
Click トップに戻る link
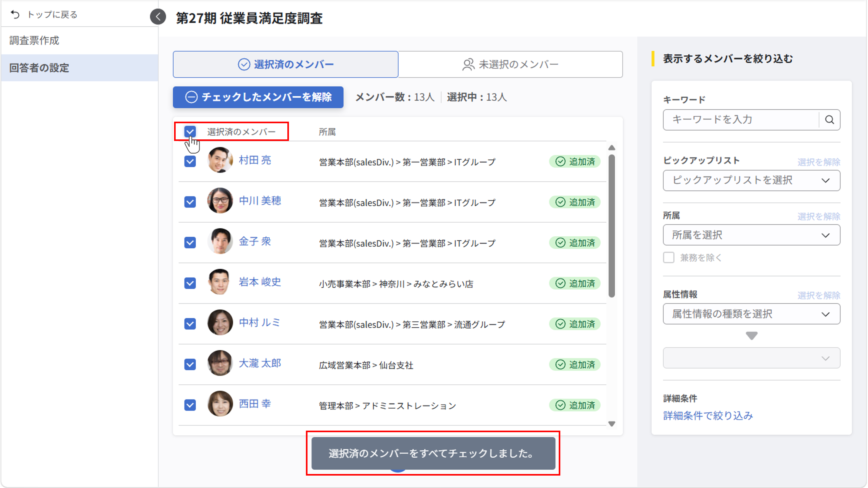(x=52, y=14)
